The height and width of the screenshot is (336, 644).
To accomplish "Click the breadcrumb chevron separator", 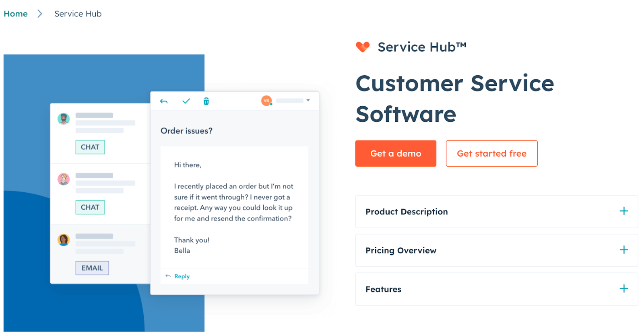I will pyautogui.click(x=39, y=14).
